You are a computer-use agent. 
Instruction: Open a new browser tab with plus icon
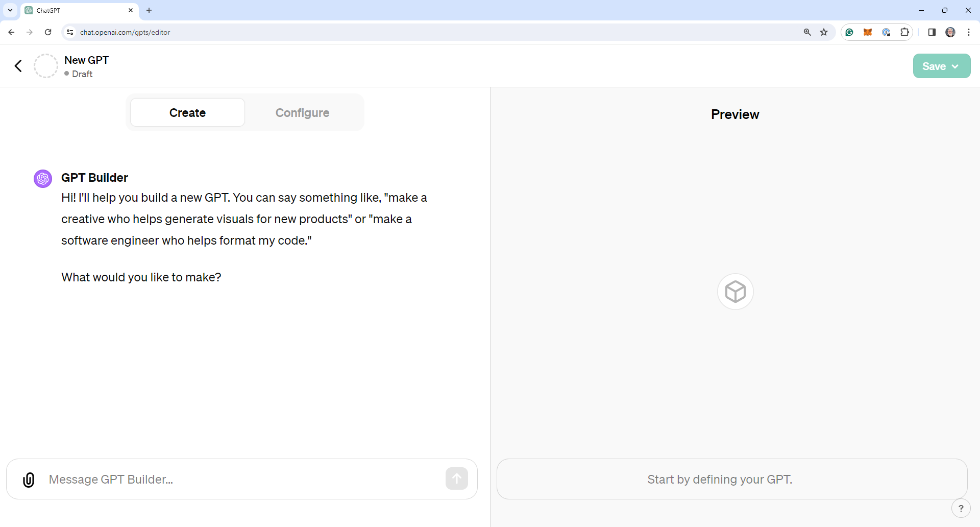click(149, 10)
